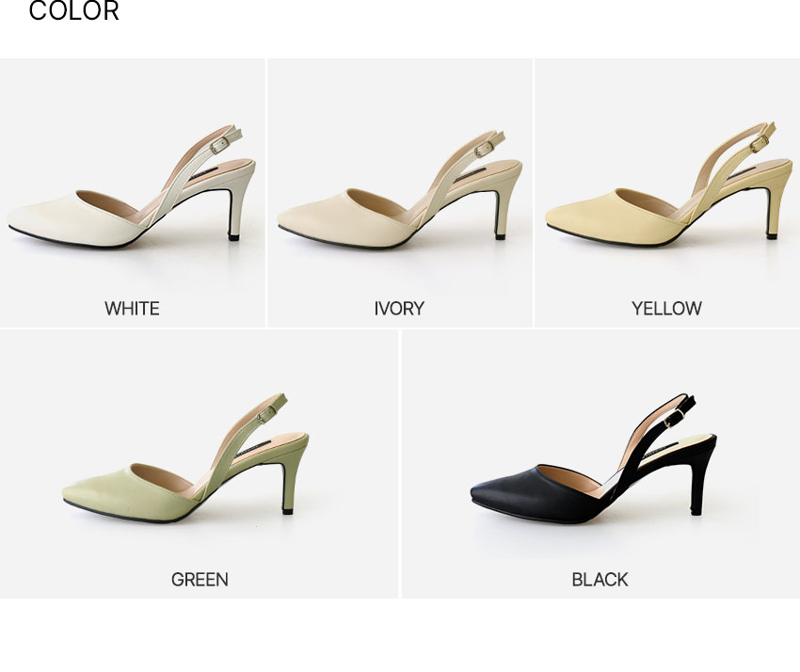Click the COLOR section heading

(x=74, y=10)
